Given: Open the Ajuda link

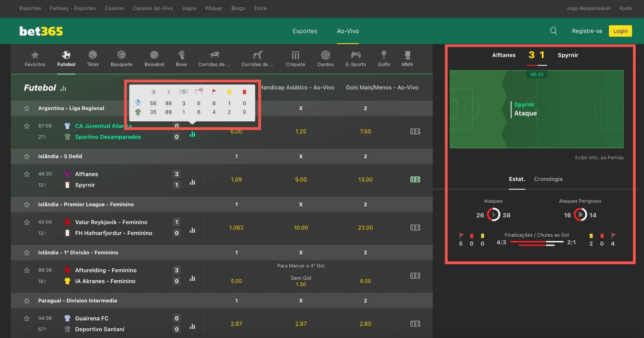Looking at the screenshot, I should [625, 8].
